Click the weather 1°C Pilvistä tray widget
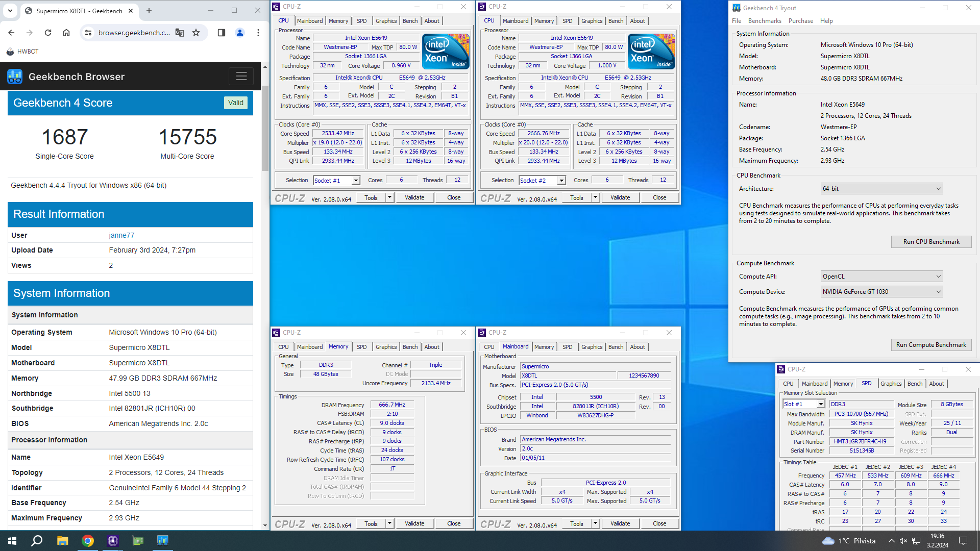 [x=848, y=541]
